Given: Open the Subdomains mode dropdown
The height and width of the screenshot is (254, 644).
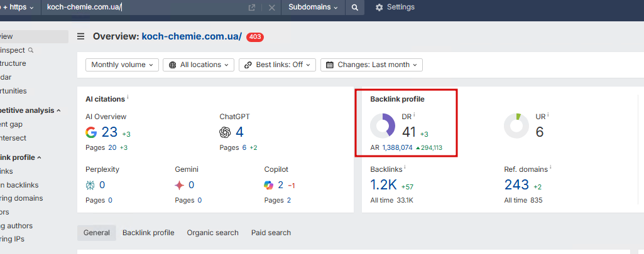Looking at the screenshot, I should (x=313, y=8).
